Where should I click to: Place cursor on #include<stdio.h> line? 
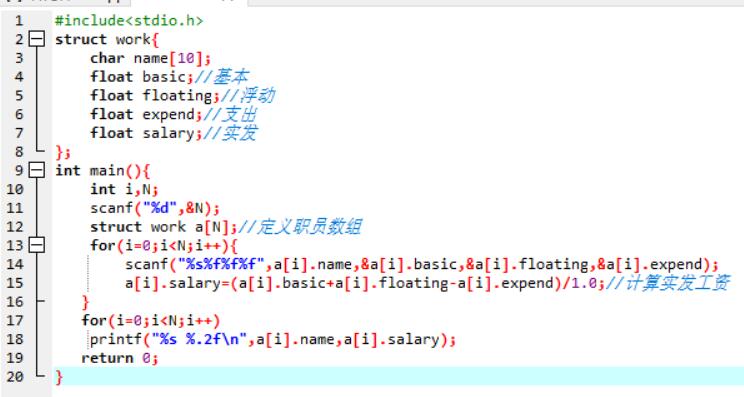click(129, 21)
